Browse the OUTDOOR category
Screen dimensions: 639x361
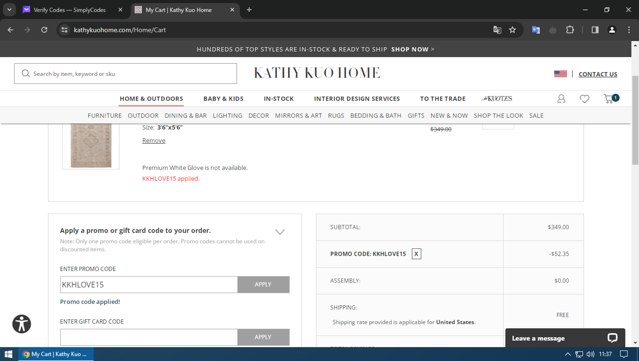click(x=143, y=116)
